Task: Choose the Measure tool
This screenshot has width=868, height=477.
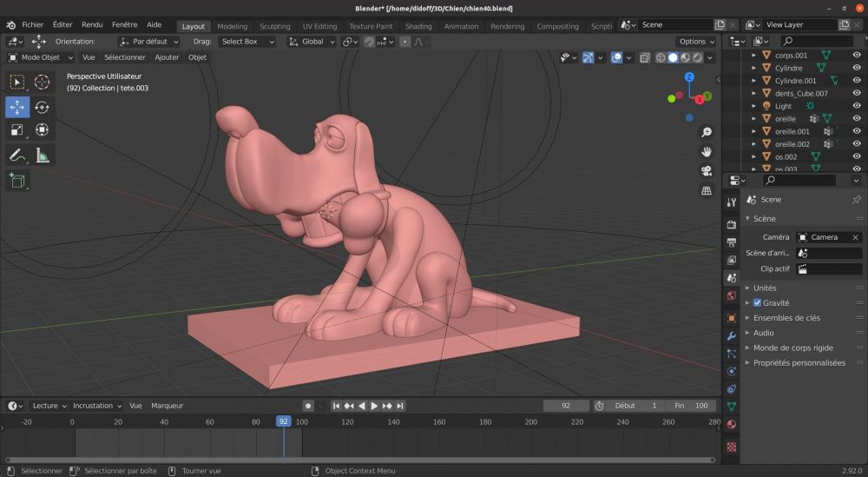Action: point(42,156)
